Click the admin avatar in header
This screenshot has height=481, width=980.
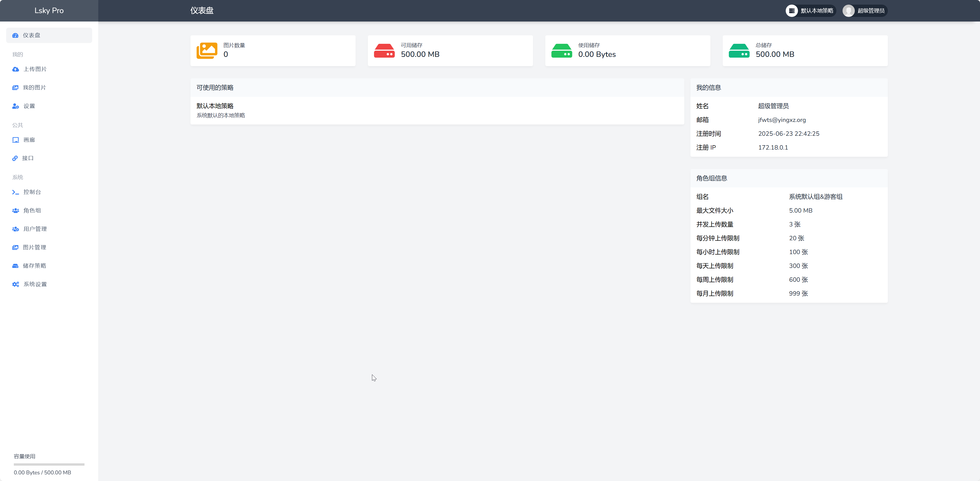(x=848, y=11)
